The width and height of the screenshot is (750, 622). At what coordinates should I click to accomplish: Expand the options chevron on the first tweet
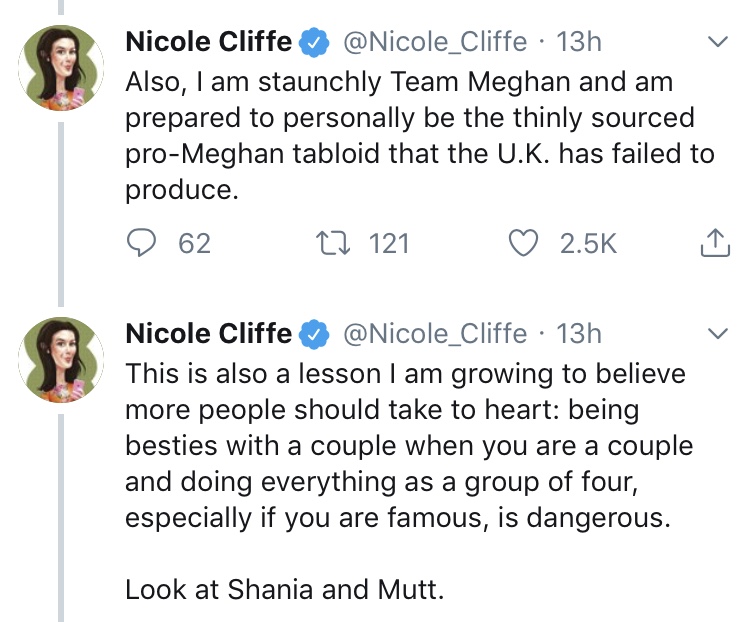point(716,43)
